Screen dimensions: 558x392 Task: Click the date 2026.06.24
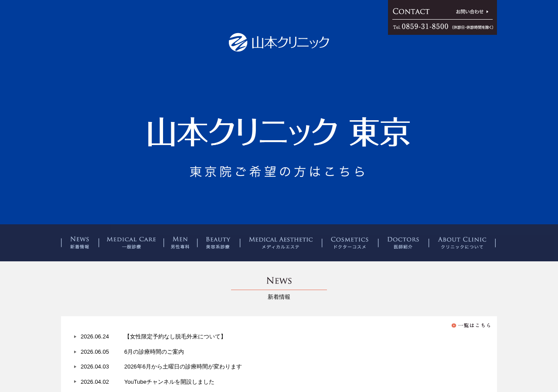tap(95, 337)
